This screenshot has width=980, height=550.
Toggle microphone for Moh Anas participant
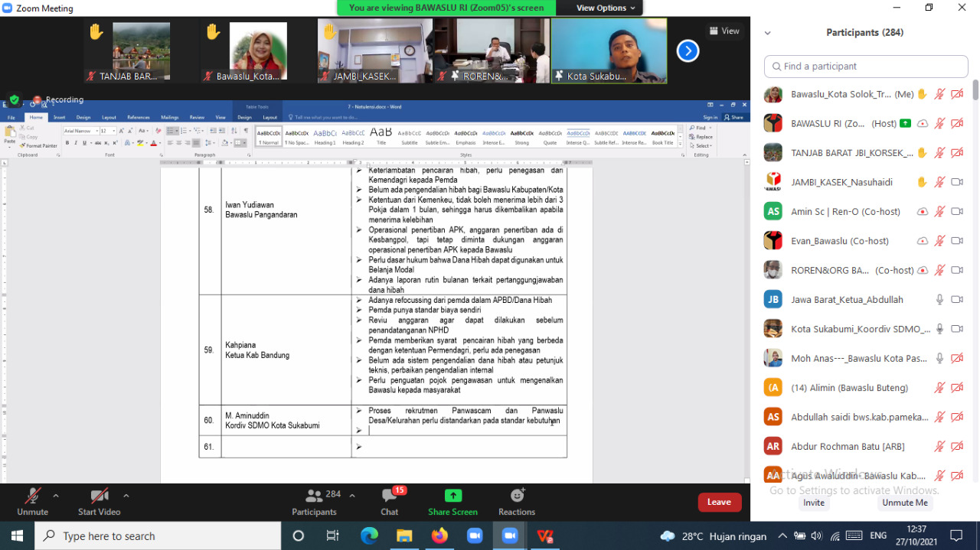point(939,358)
